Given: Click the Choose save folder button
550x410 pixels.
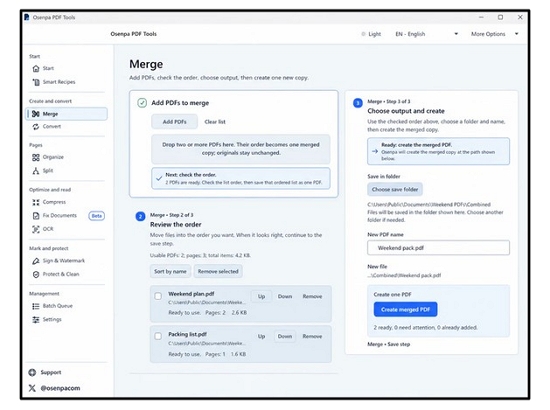Looking at the screenshot, I should (395, 190).
